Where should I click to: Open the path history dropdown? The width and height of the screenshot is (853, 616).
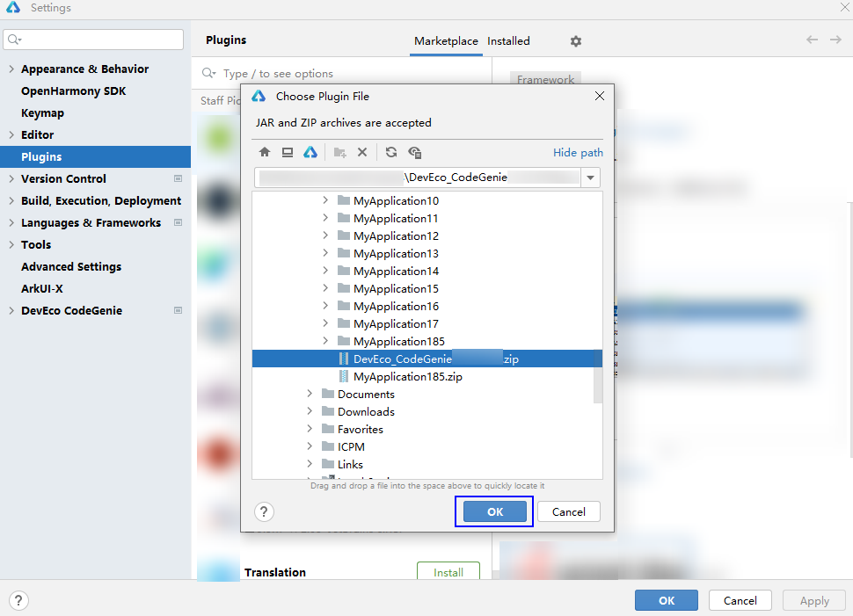pyautogui.click(x=590, y=178)
